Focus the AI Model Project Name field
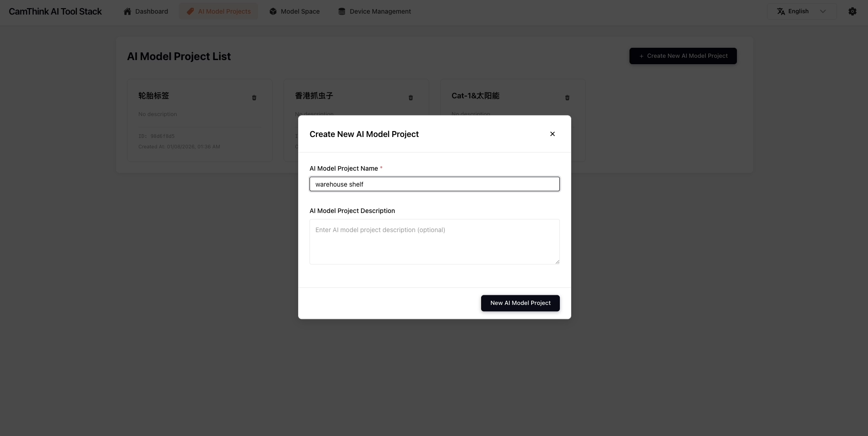868x436 pixels. click(434, 184)
